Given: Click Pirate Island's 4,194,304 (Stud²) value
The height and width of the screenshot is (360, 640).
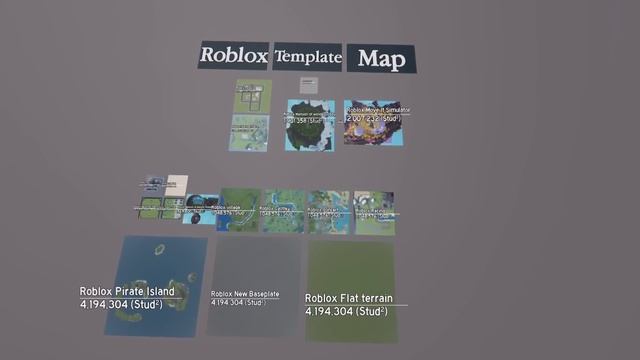Looking at the screenshot, I should click(121, 304).
